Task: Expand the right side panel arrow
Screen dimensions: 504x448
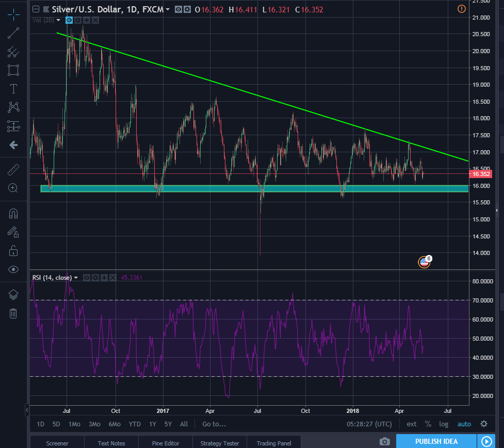Action: coord(497,211)
